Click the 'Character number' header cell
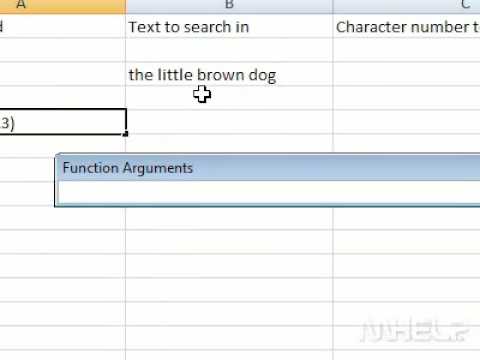The image size is (480, 360). click(406, 27)
